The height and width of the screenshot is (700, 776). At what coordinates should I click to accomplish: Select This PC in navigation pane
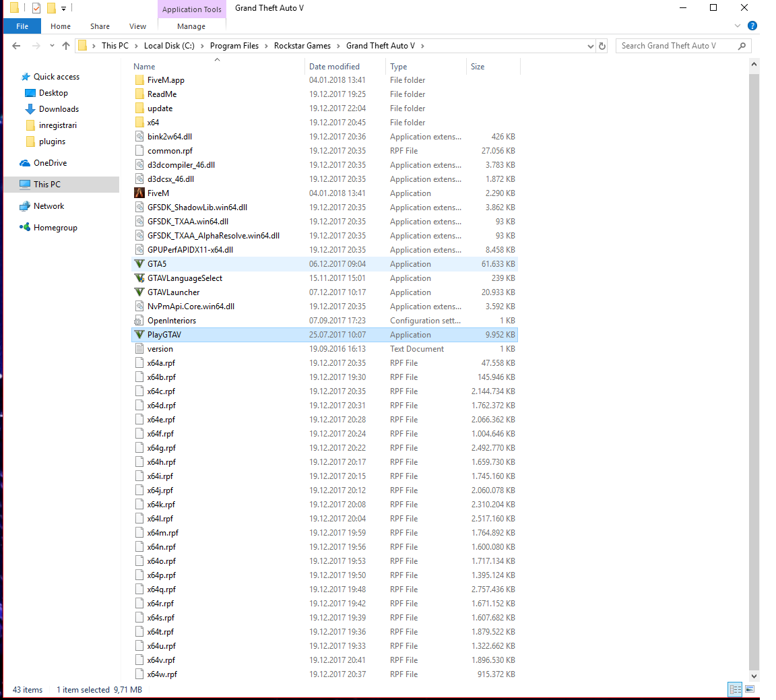click(x=61, y=184)
